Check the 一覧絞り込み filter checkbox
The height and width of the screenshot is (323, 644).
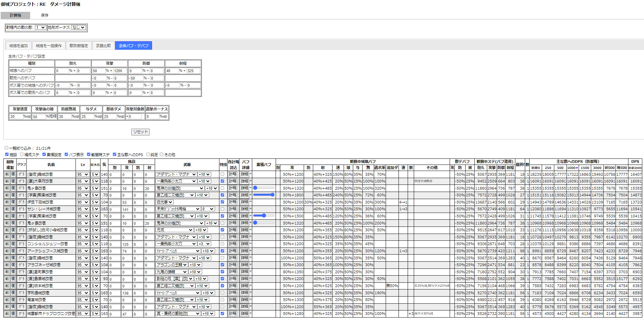6,148
